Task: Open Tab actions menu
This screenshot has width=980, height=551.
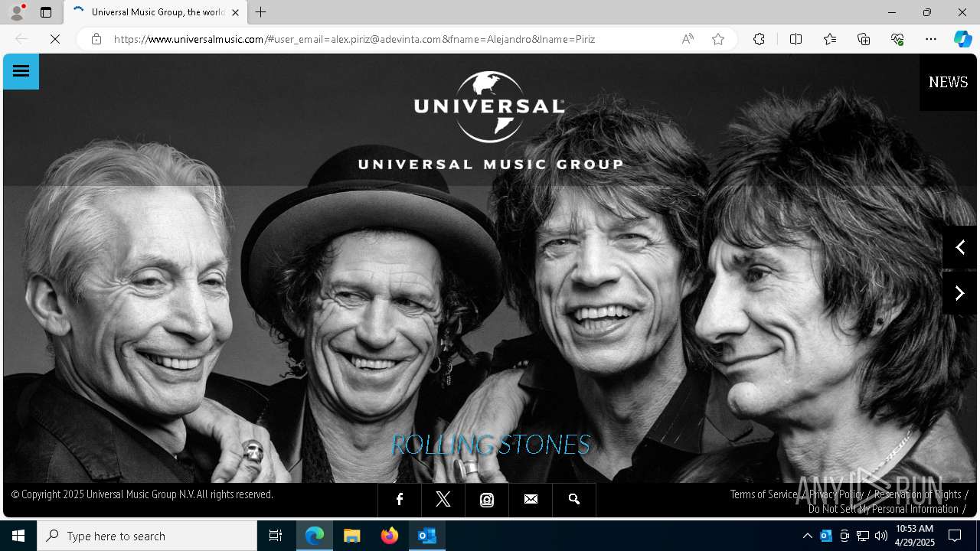Action: pos(46,12)
